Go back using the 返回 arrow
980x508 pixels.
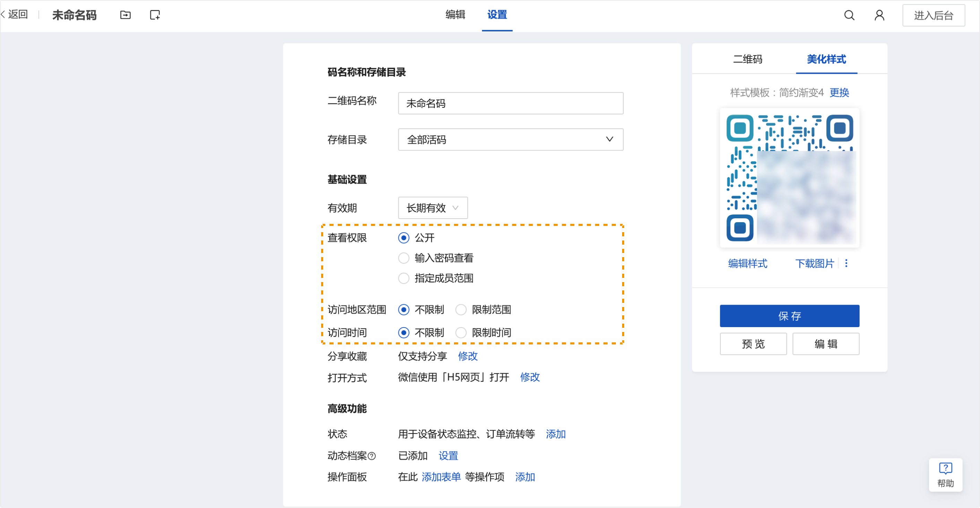point(15,15)
